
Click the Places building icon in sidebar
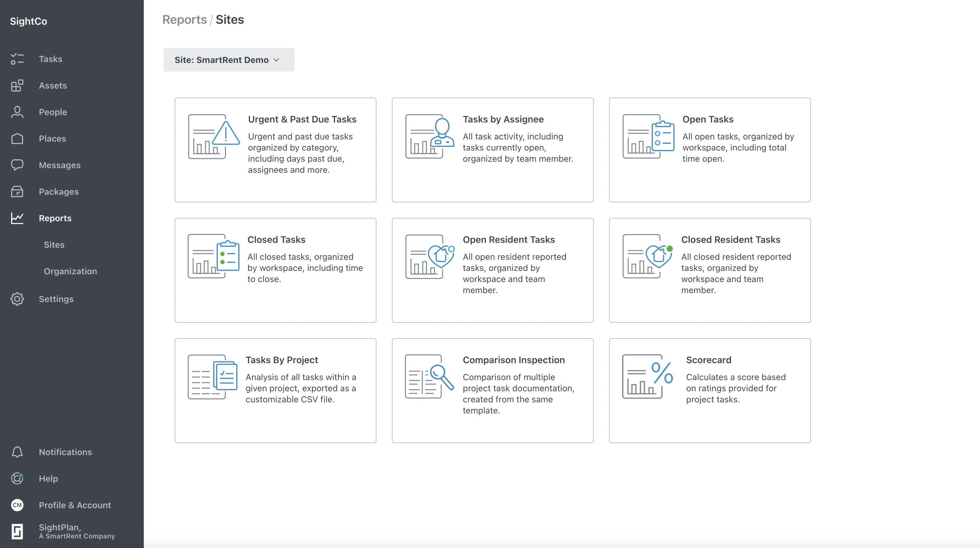(x=17, y=139)
